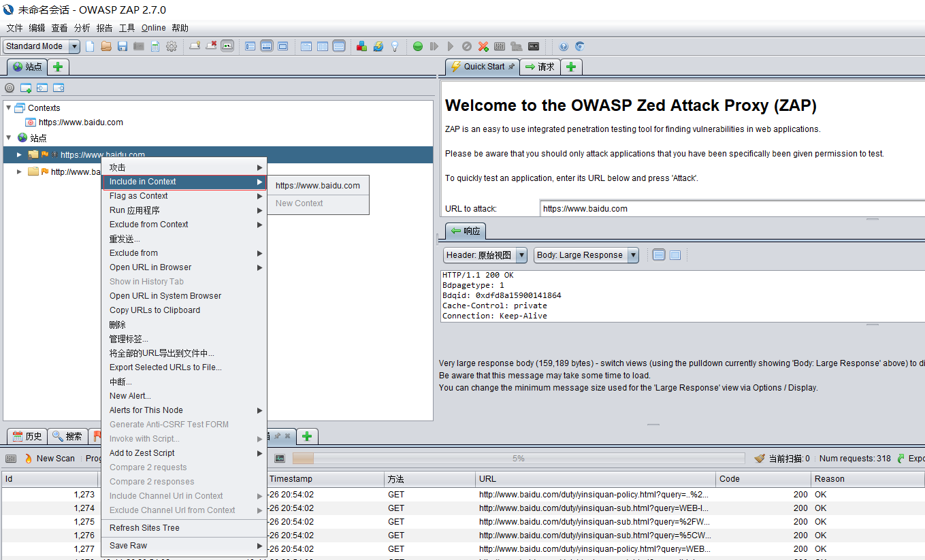Open the 文件 menu
Image resolution: width=925 pixels, height=560 pixels.
[x=15, y=28]
